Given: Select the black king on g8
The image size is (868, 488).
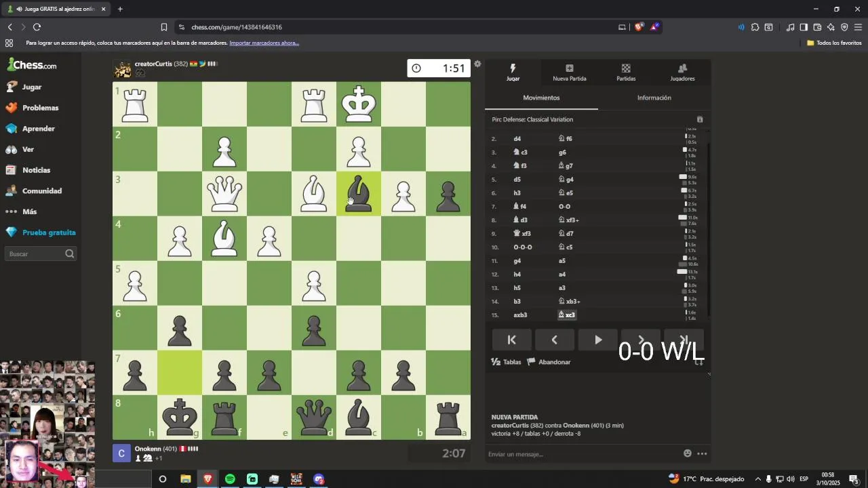Looking at the screenshot, I should click(180, 418).
